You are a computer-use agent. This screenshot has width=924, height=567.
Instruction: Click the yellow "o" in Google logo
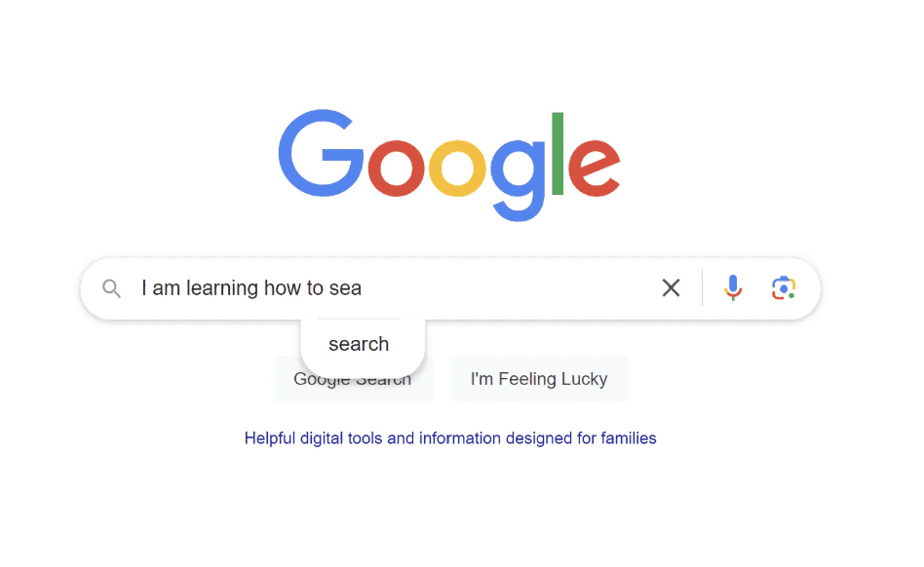pyautogui.click(x=457, y=169)
